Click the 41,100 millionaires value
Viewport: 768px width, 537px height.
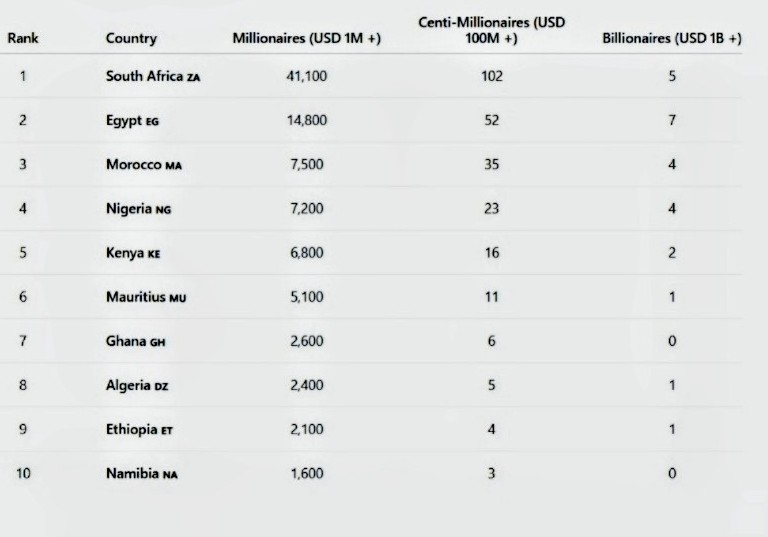(x=306, y=77)
